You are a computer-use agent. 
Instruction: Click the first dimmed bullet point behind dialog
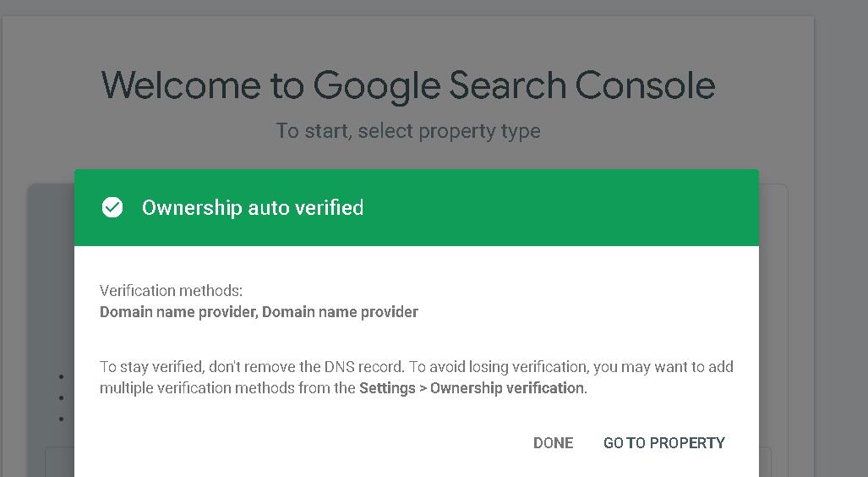click(x=62, y=377)
